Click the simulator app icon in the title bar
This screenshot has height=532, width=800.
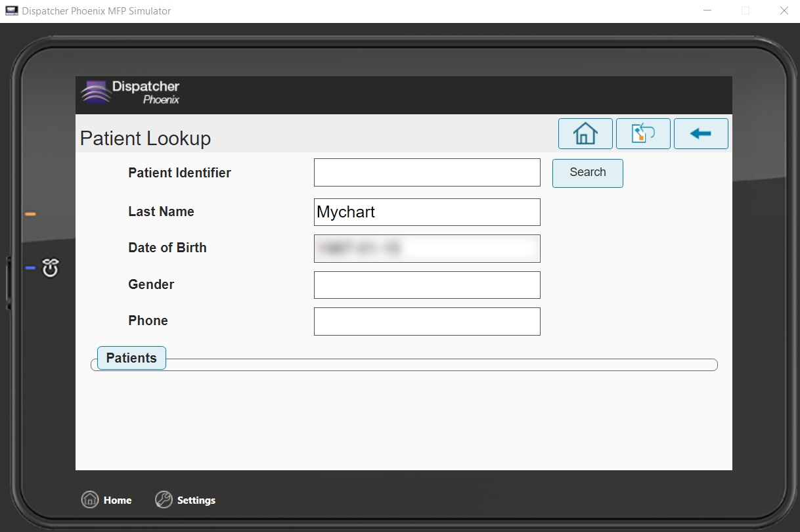coord(12,11)
